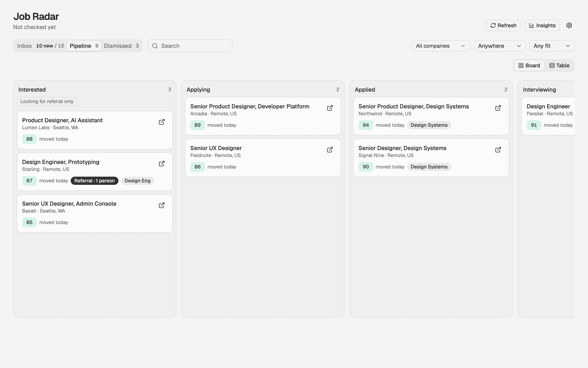Open the Design Engineer, Prototyping card title
Screen dimensions: 588x368
[61, 162]
